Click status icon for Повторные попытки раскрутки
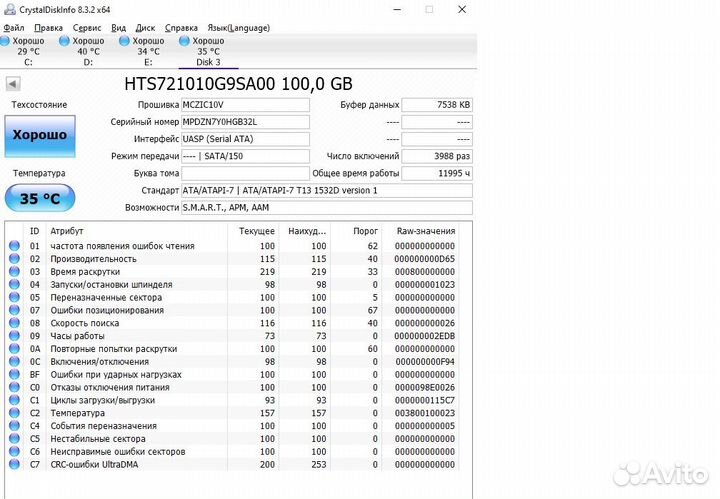This screenshot has width=720, height=499. click(14, 348)
